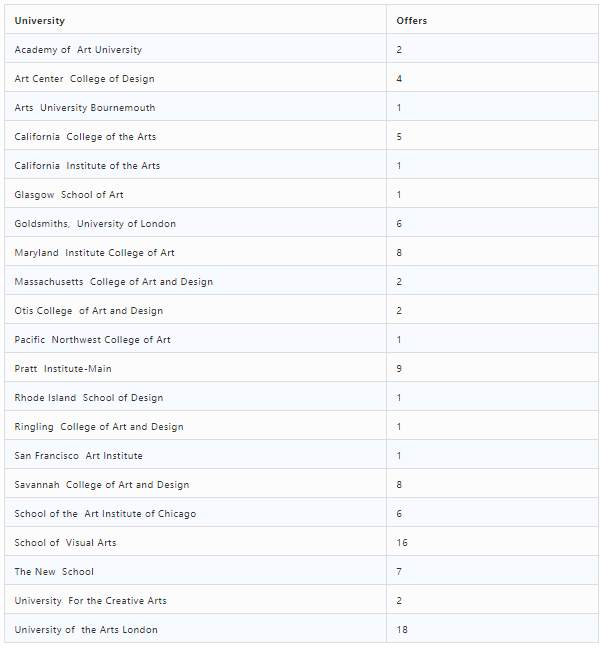
Task: Select California Institute of the Arts cell
Action: point(195,164)
